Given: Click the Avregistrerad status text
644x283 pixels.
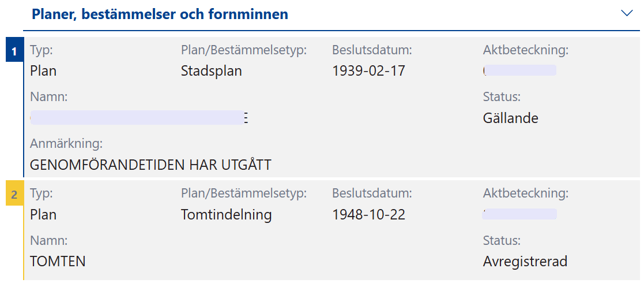Looking at the screenshot, I should point(525,262).
